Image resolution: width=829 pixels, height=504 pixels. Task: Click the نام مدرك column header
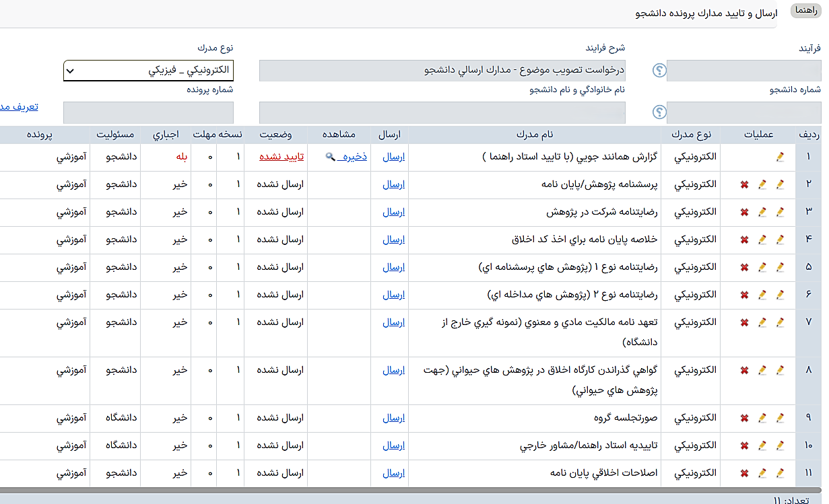[535, 135]
